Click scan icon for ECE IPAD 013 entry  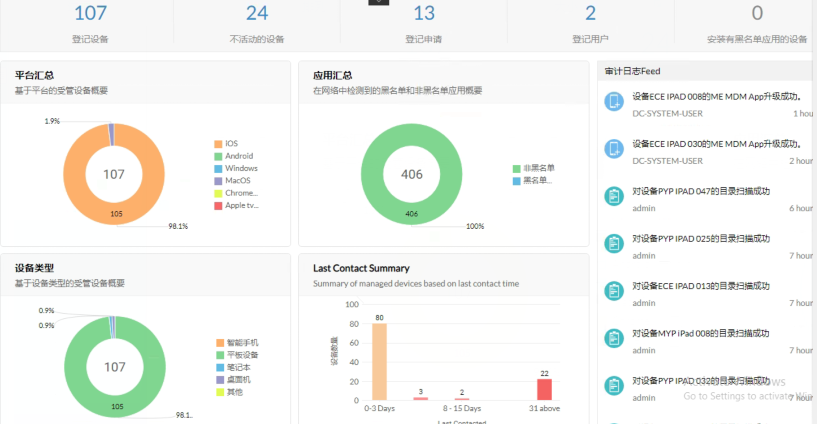[614, 291]
